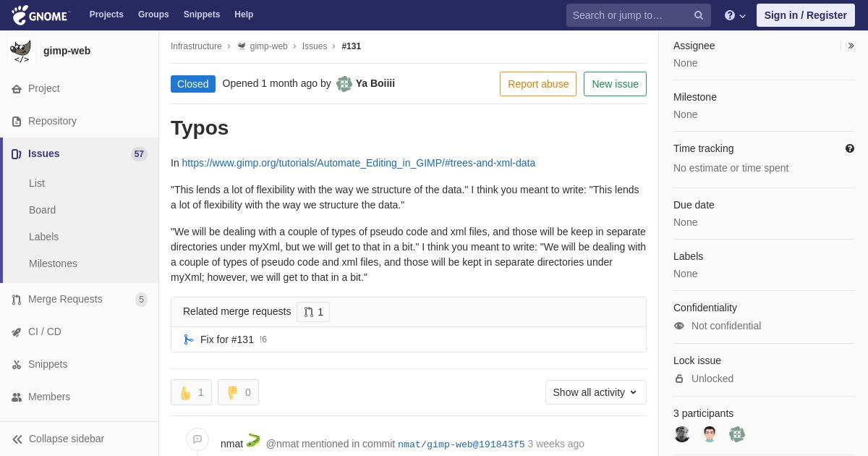Image resolution: width=868 pixels, height=456 pixels.
Task: Click the Repository file icon
Action: 17,122
